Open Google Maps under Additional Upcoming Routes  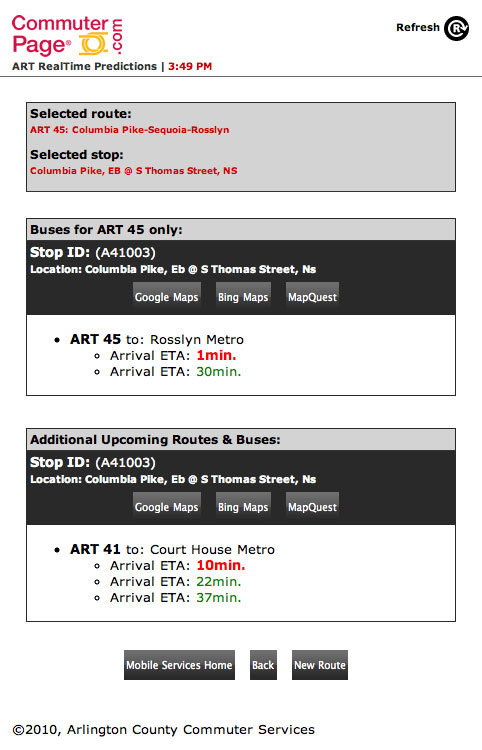tap(166, 507)
